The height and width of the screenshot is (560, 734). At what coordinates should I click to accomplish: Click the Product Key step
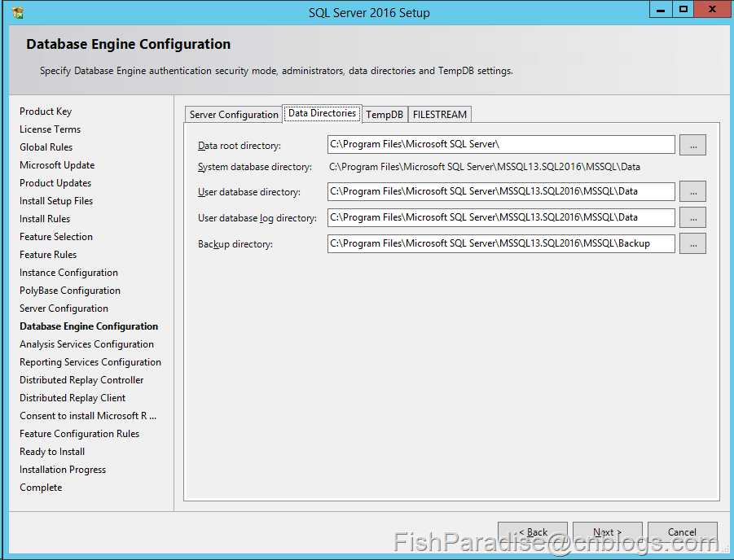pos(46,112)
